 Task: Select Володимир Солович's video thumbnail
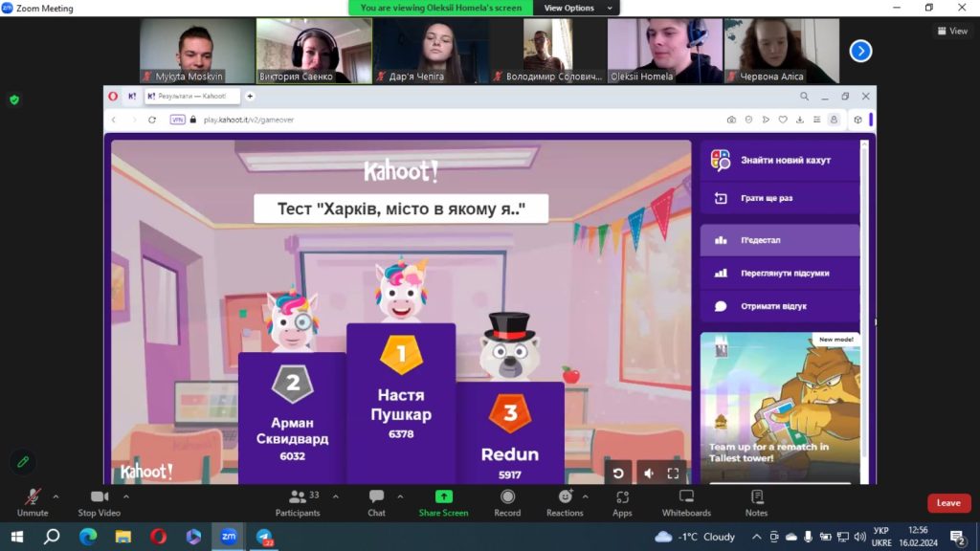click(547, 51)
